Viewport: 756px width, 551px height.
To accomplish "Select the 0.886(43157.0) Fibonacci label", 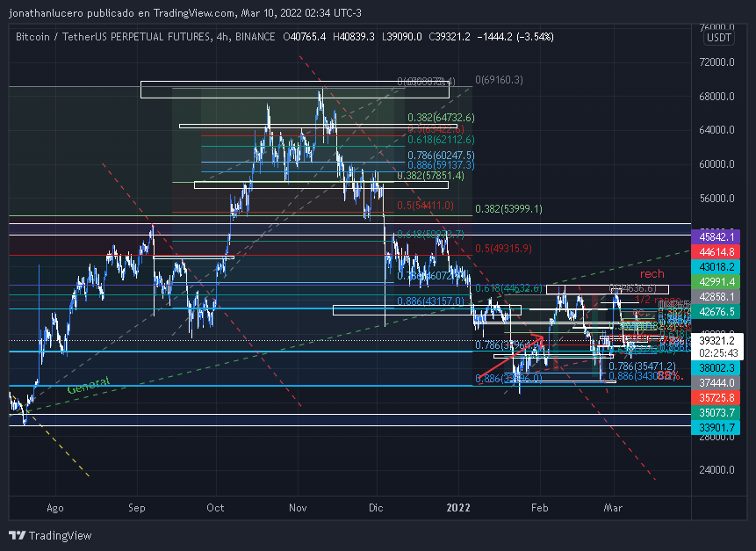I will click(x=430, y=301).
